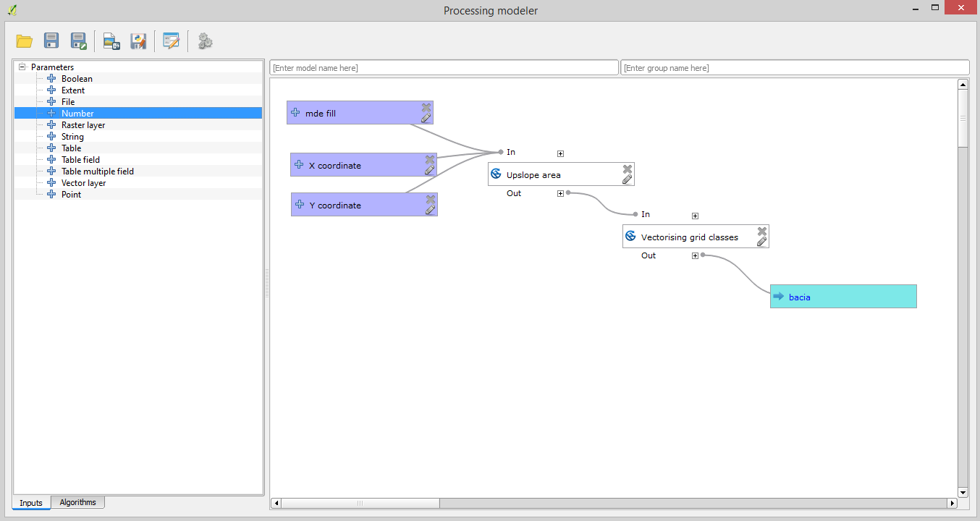This screenshot has width=980, height=521.
Task: Choose Vector layer in the Parameters list
Action: [x=83, y=183]
